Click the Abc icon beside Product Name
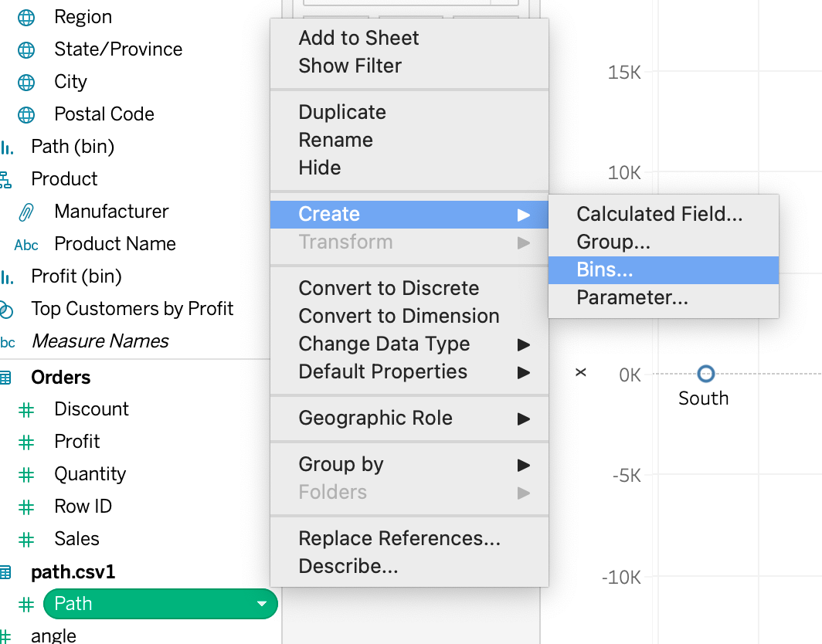The height and width of the screenshot is (644, 822). pyautogui.click(x=26, y=245)
